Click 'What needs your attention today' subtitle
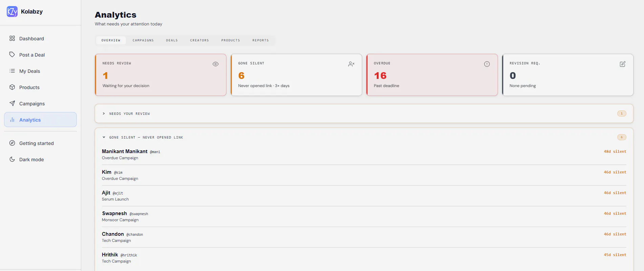 [x=129, y=24]
